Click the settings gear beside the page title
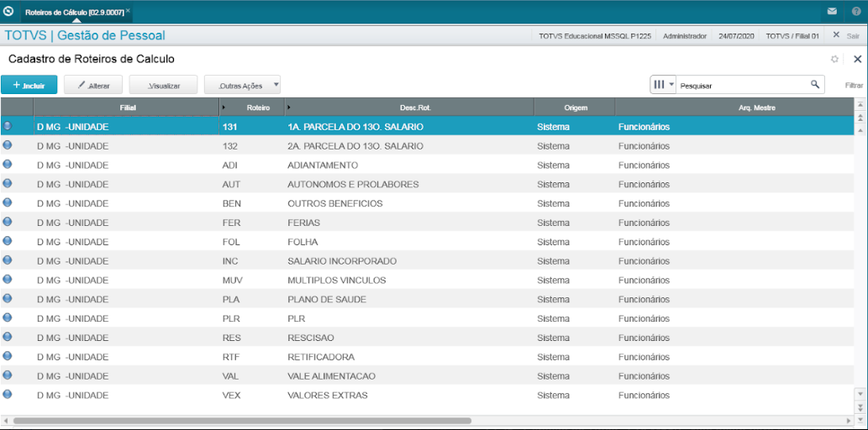 coord(834,60)
